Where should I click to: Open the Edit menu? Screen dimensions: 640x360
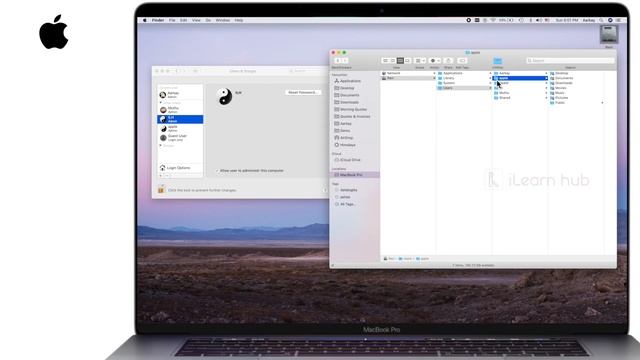coord(184,20)
